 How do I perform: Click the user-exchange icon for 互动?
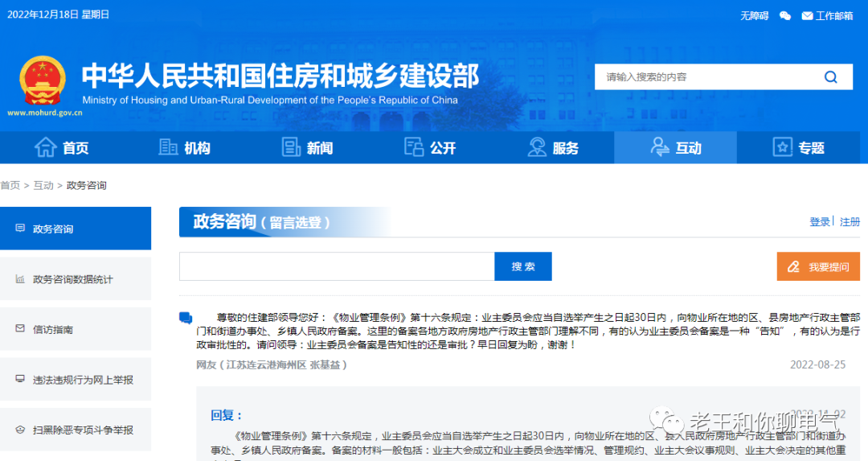(x=659, y=147)
